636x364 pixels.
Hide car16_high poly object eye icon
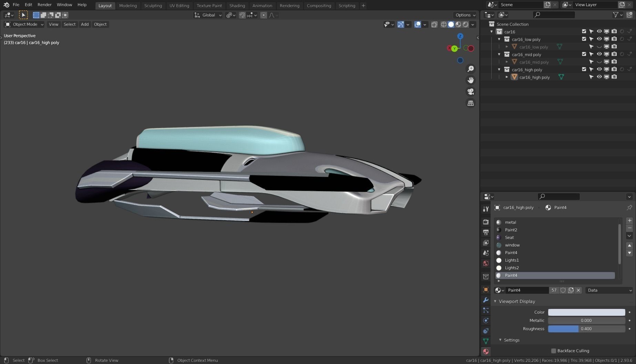pyautogui.click(x=599, y=77)
